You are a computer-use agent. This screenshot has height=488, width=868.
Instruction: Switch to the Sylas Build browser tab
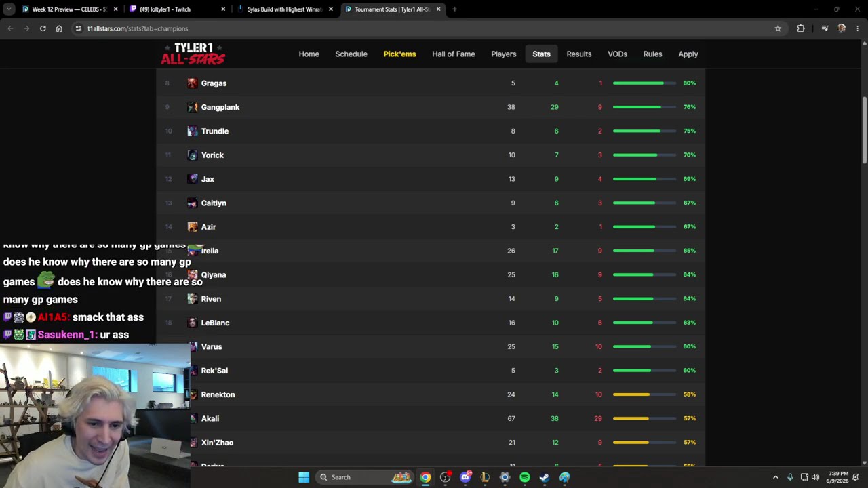285,9
